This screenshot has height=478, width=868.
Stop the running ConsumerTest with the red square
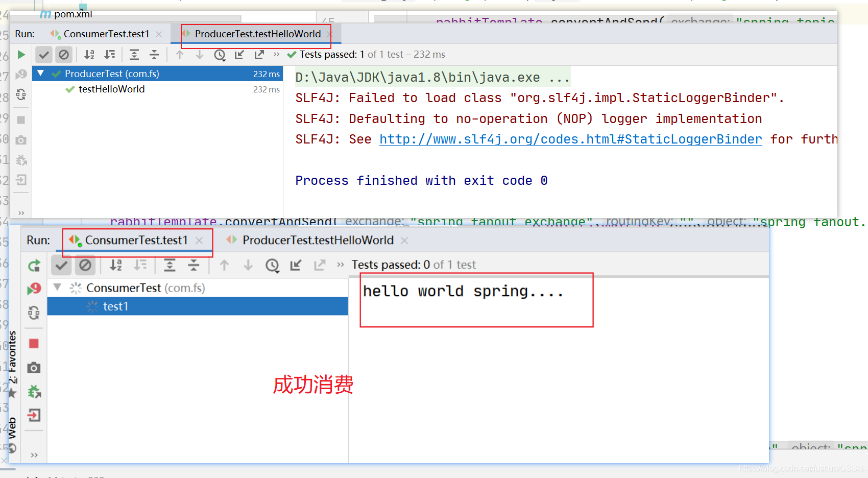tap(34, 343)
